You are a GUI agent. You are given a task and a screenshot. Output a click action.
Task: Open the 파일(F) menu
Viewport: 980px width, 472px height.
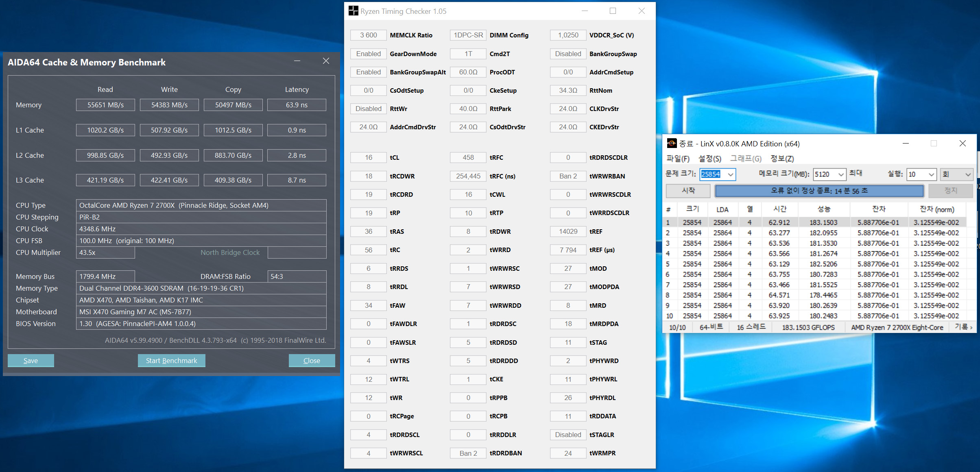[678, 159]
